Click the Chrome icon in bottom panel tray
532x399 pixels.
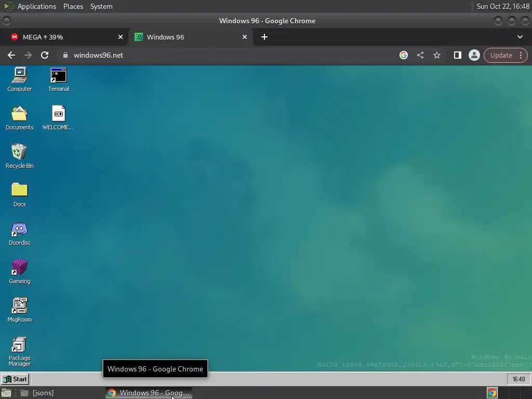[x=492, y=393]
